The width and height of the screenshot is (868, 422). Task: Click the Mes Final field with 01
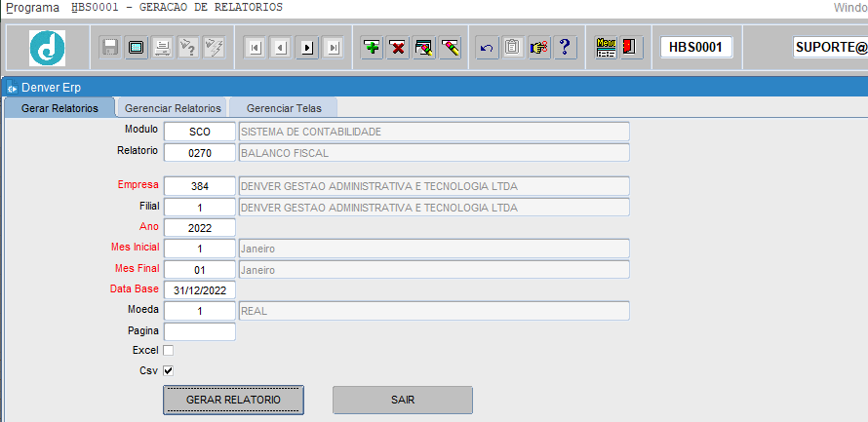point(200,270)
